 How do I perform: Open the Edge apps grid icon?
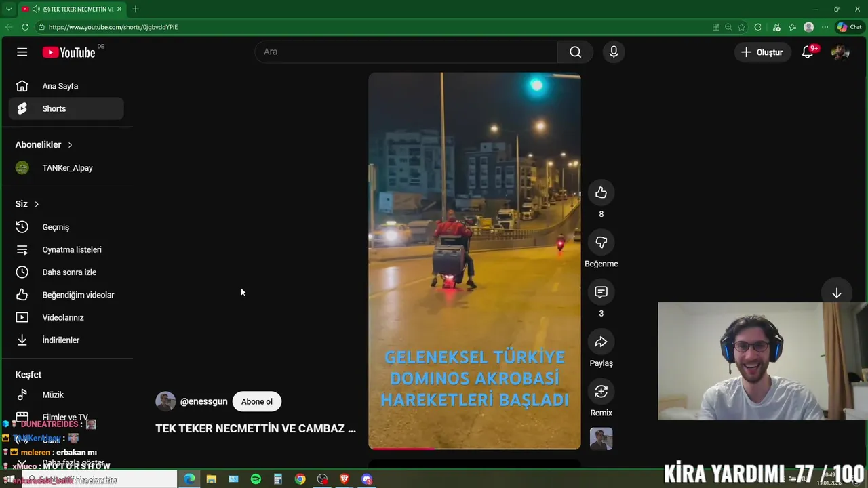(x=715, y=27)
